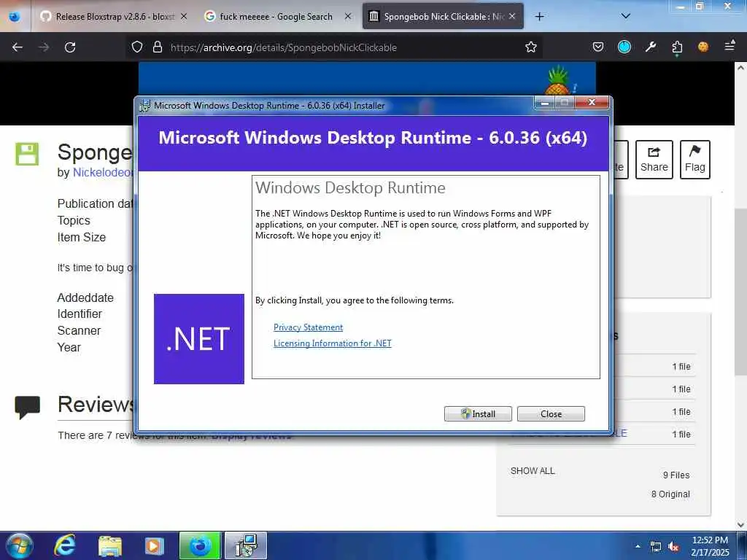This screenshot has height=560, width=747.
Task: Switch to the Google Search tab
Action: pos(276,17)
